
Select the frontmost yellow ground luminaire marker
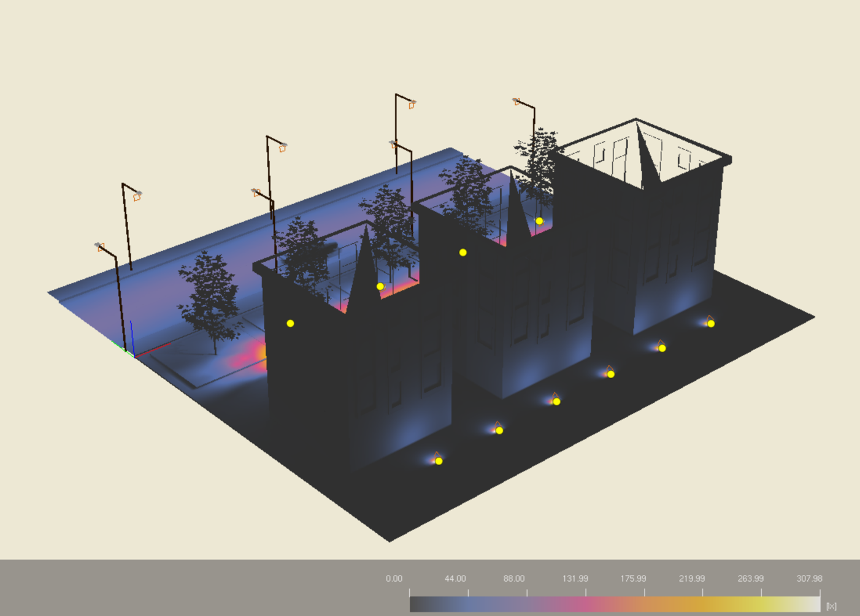click(x=439, y=461)
